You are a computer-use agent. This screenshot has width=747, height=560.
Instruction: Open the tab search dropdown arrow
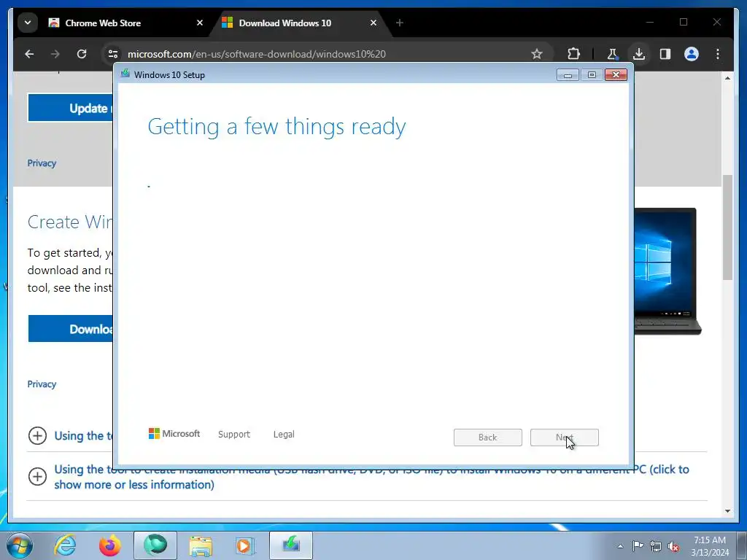(x=28, y=23)
